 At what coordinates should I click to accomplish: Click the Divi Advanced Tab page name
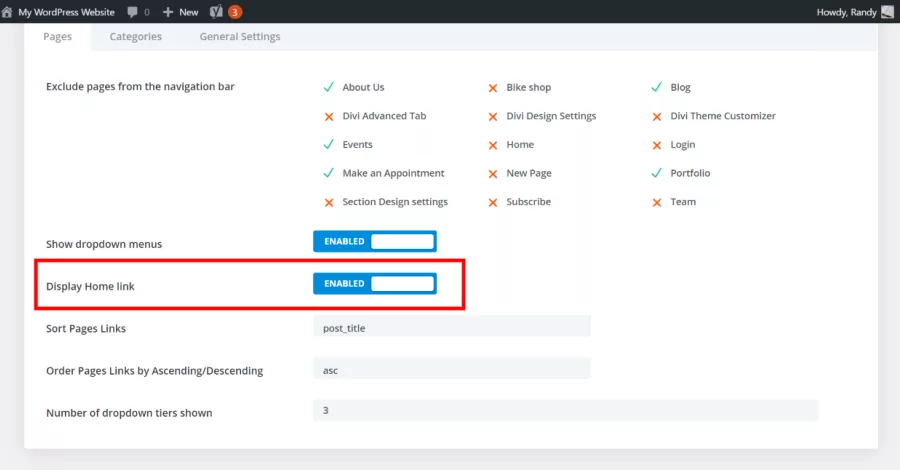[x=384, y=116]
